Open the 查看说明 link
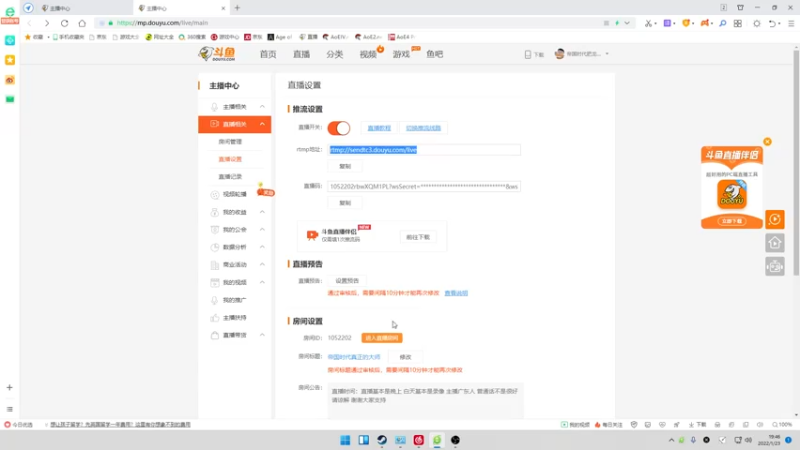 pyautogui.click(x=456, y=293)
